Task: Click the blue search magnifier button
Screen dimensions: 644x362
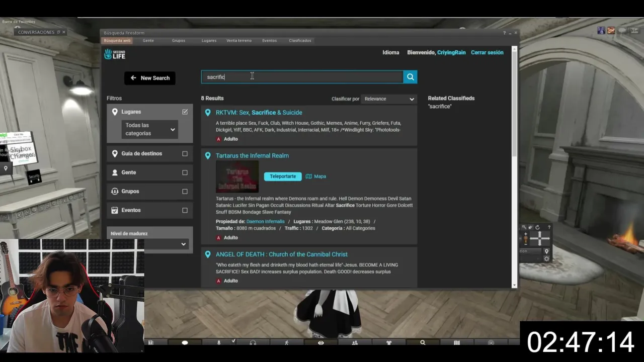Action: pyautogui.click(x=410, y=77)
